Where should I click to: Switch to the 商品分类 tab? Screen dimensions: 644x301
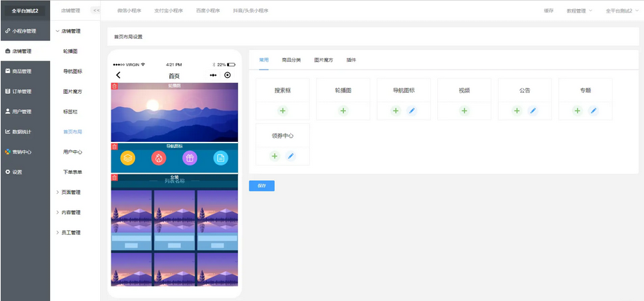(291, 60)
